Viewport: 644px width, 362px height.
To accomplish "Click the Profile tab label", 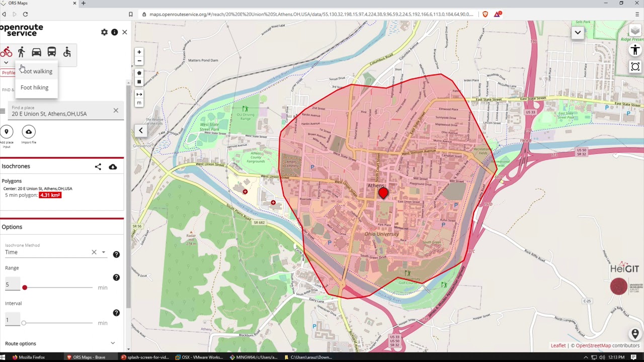I will (x=9, y=72).
